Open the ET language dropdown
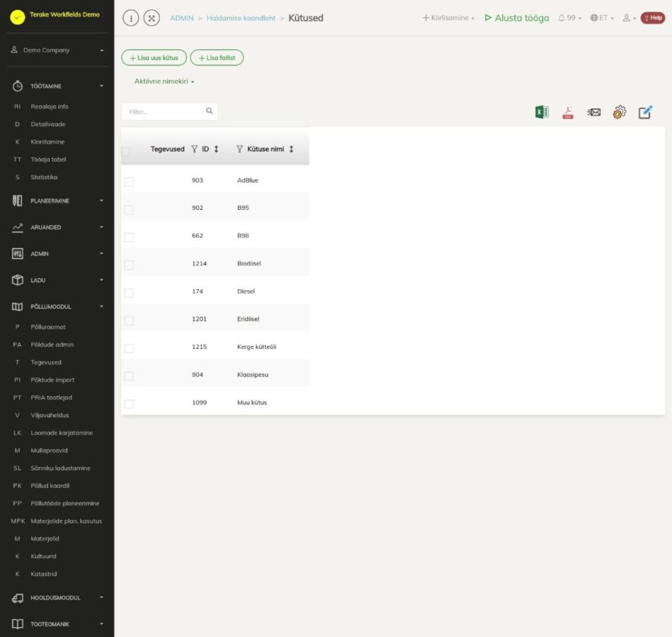Screen dimensions: 672x637 click(602, 18)
